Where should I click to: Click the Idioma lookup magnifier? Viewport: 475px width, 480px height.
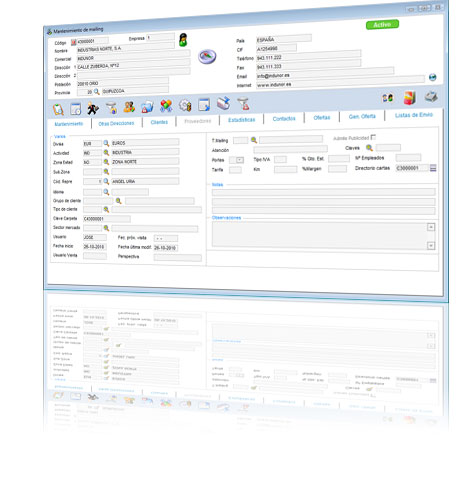106,192
